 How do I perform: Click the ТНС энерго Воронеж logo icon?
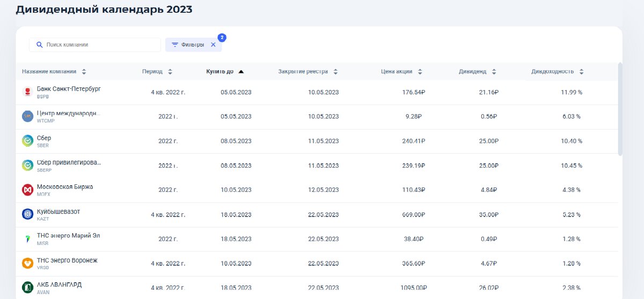pos(27,263)
